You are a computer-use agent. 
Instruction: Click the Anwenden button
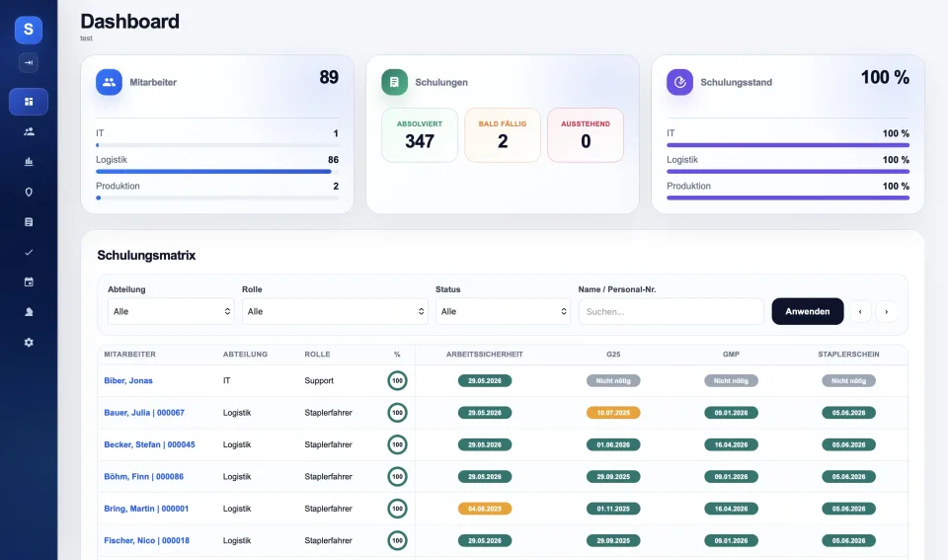(807, 311)
